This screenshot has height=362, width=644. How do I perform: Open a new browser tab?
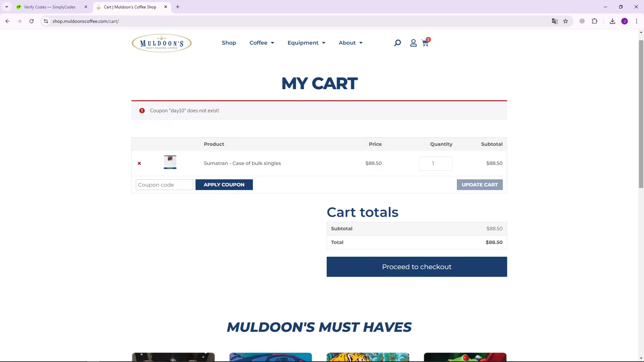tap(178, 7)
